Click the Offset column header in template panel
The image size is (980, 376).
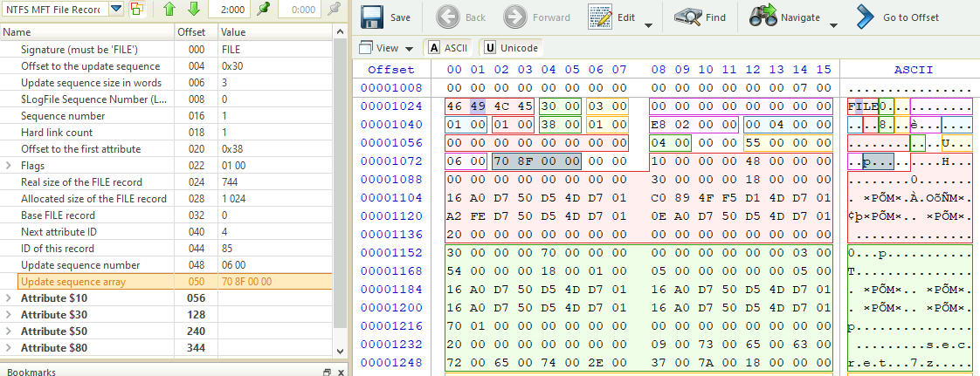point(196,32)
